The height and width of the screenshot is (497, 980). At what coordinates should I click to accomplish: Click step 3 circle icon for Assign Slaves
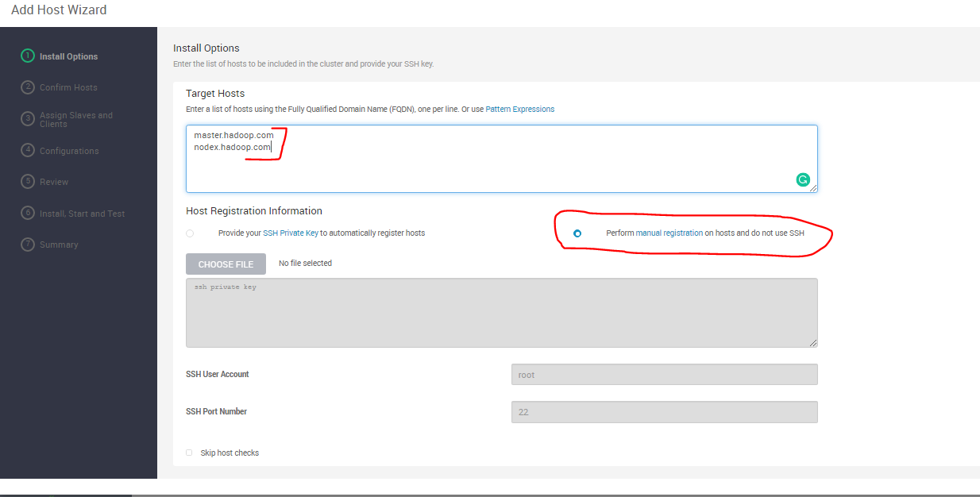click(x=28, y=118)
